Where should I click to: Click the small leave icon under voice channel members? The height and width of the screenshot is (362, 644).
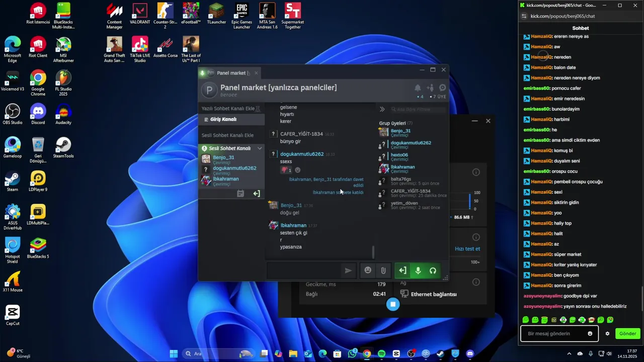(257, 194)
